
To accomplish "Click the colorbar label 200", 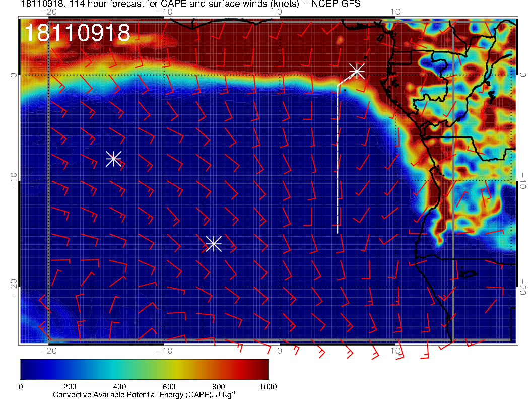I will [70, 387].
